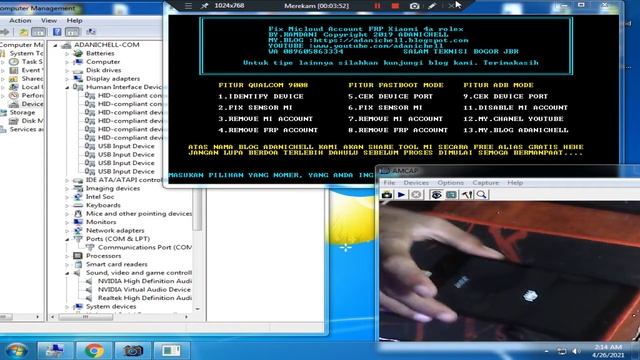Open the View menu in Computer Management

(49, 20)
